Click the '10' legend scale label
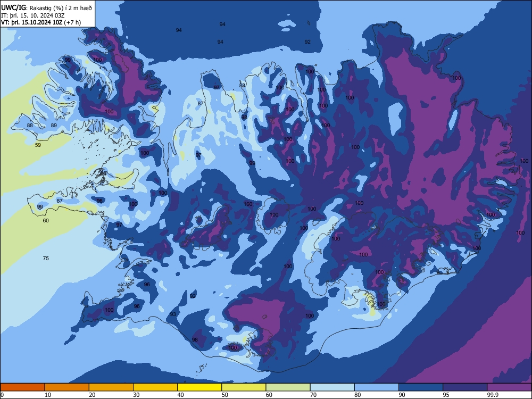 tap(48, 395)
